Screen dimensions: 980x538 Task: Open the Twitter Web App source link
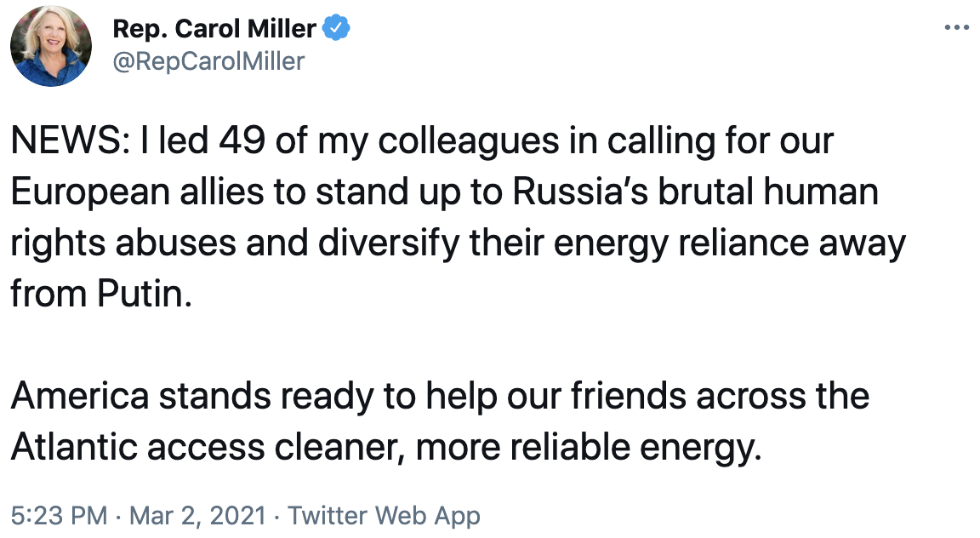pos(385,515)
